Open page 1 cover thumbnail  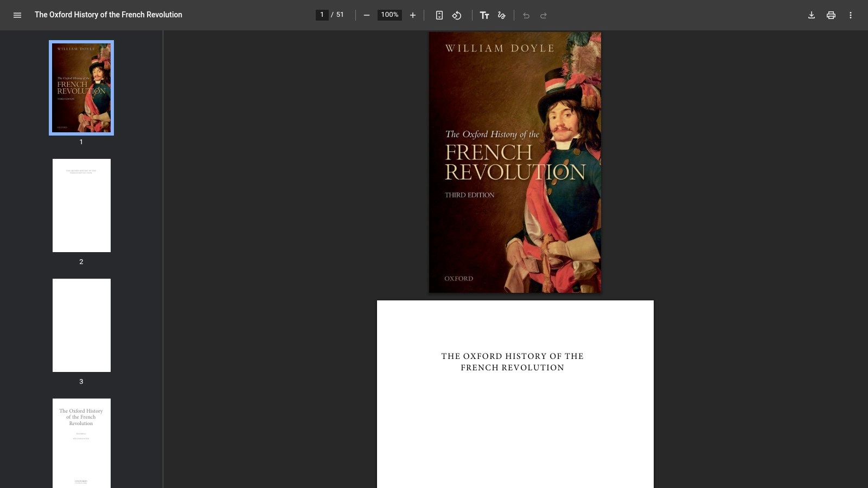(81, 88)
